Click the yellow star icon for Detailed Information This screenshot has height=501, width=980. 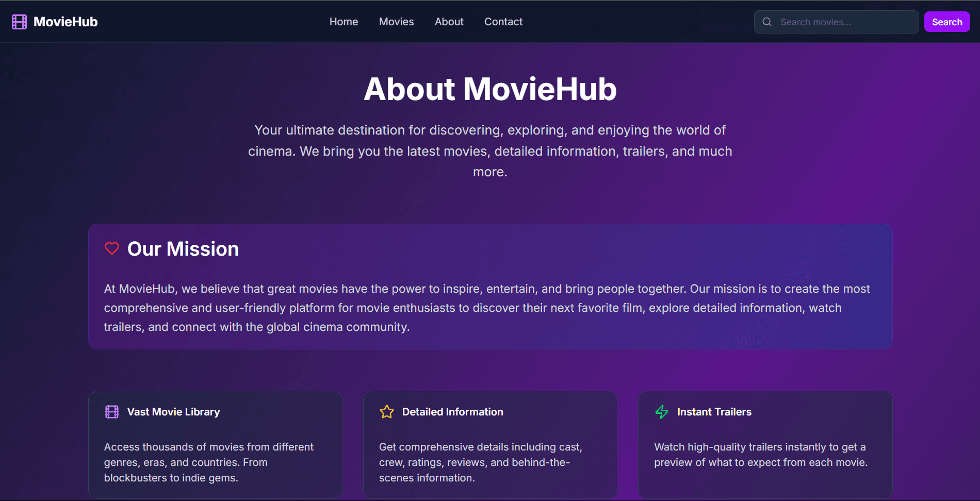pyautogui.click(x=387, y=412)
